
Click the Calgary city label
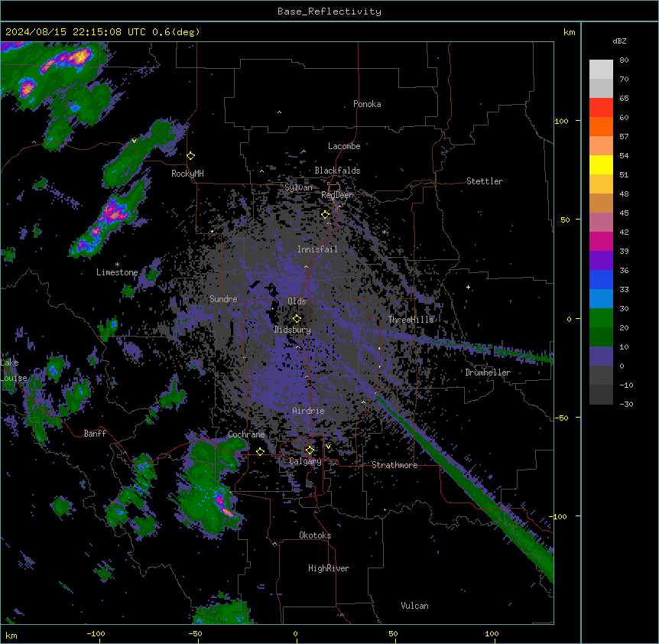305,461
